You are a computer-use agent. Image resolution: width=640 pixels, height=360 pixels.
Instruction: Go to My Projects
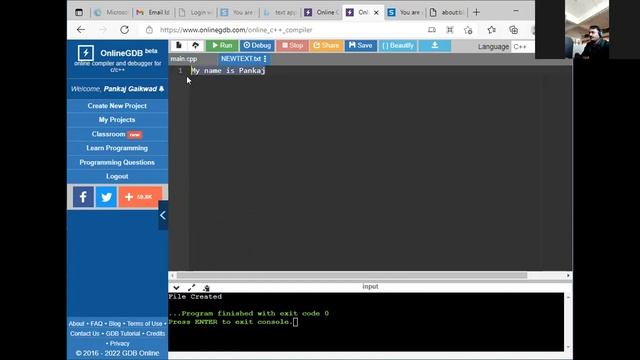(117, 120)
